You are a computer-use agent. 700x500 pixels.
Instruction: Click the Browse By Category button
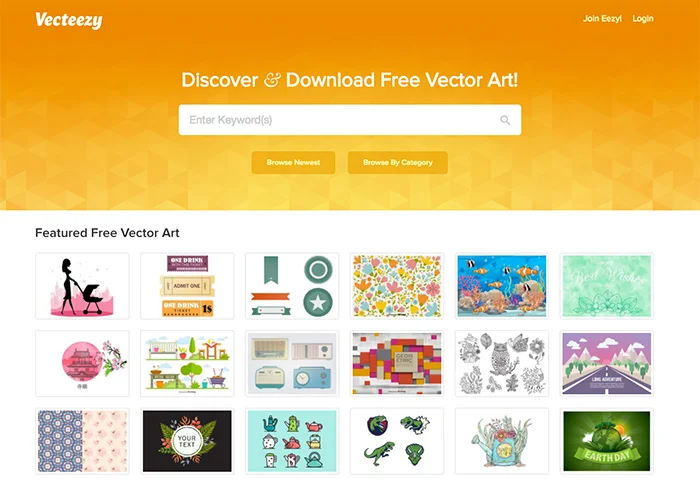click(398, 162)
